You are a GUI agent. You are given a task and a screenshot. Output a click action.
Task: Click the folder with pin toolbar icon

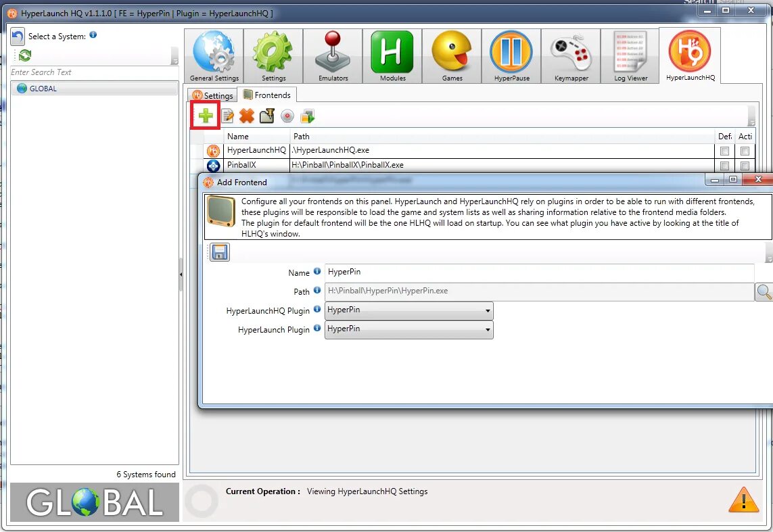pyautogui.click(x=266, y=116)
